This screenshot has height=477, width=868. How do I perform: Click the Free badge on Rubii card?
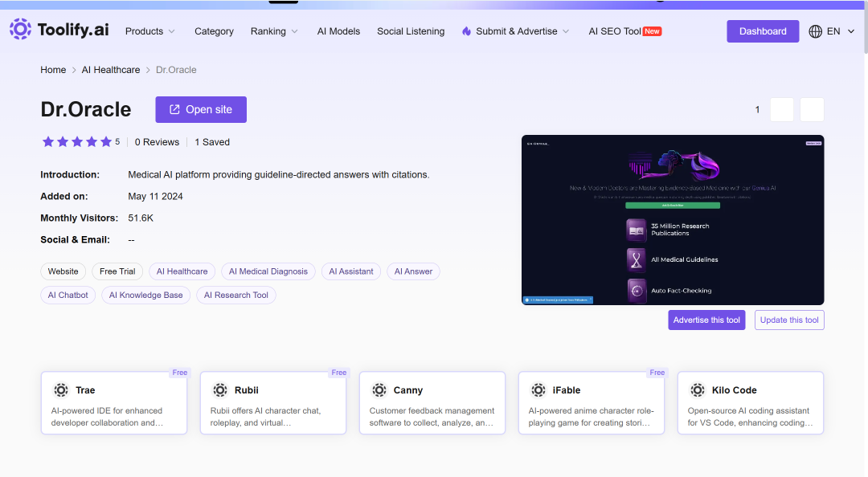pyautogui.click(x=339, y=373)
